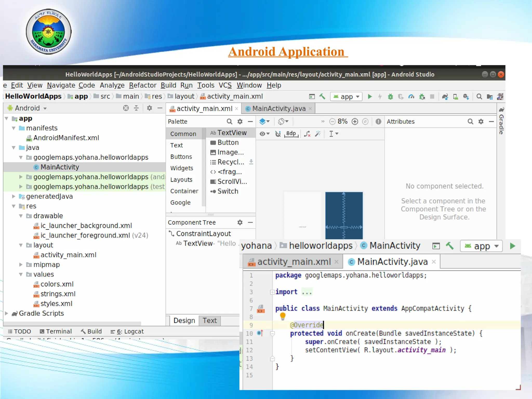The height and width of the screenshot is (399, 532).
Task: Click the 8dp default margins button
Action: click(x=291, y=134)
